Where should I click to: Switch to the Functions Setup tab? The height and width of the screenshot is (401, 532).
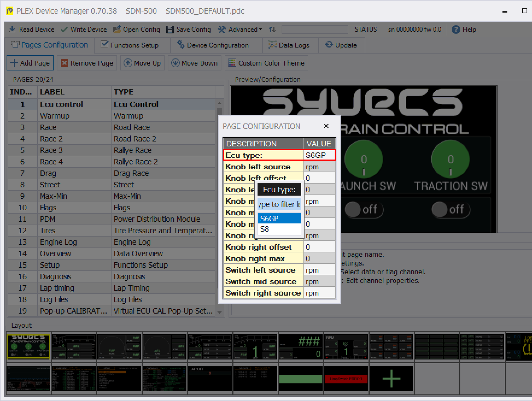130,45
